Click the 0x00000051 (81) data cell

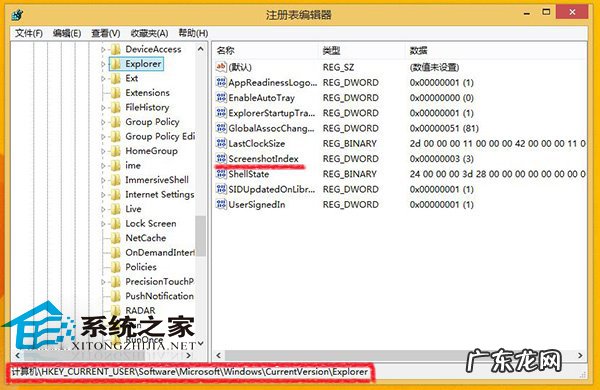[x=444, y=128]
